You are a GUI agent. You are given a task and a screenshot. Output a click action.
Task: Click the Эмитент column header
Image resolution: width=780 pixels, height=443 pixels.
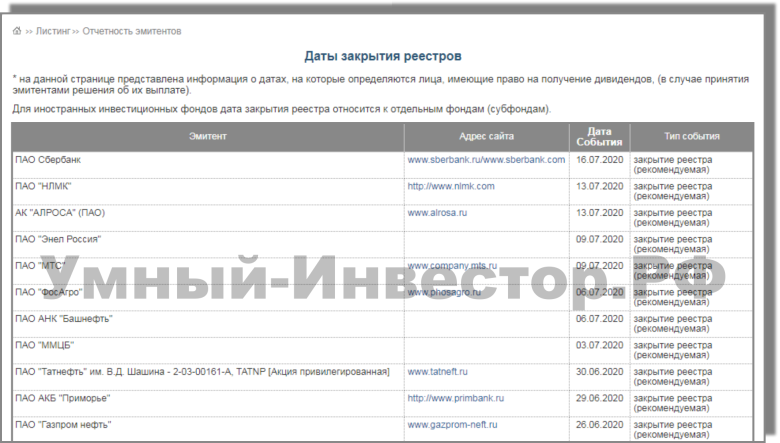click(x=208, y=136)
